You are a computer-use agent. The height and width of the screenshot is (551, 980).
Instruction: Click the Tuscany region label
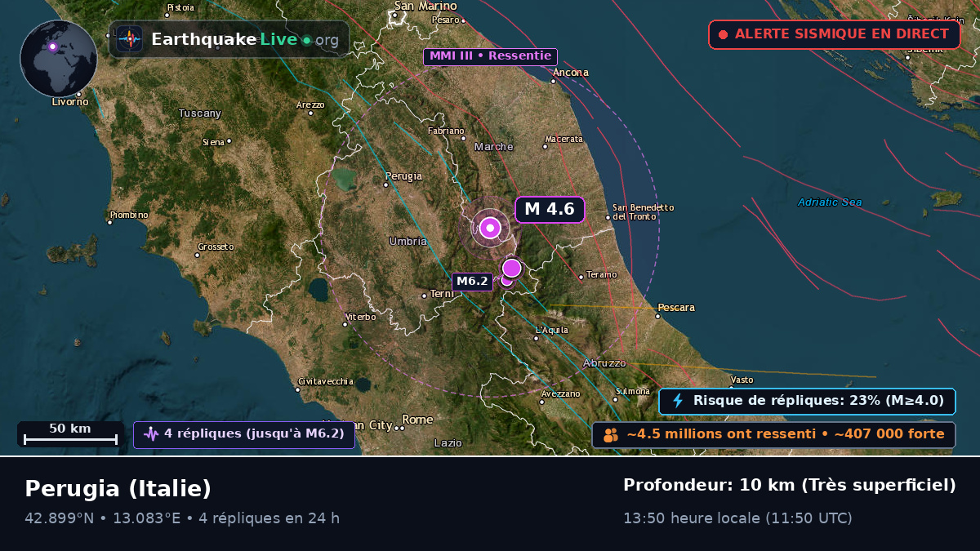tap(200, 113)
